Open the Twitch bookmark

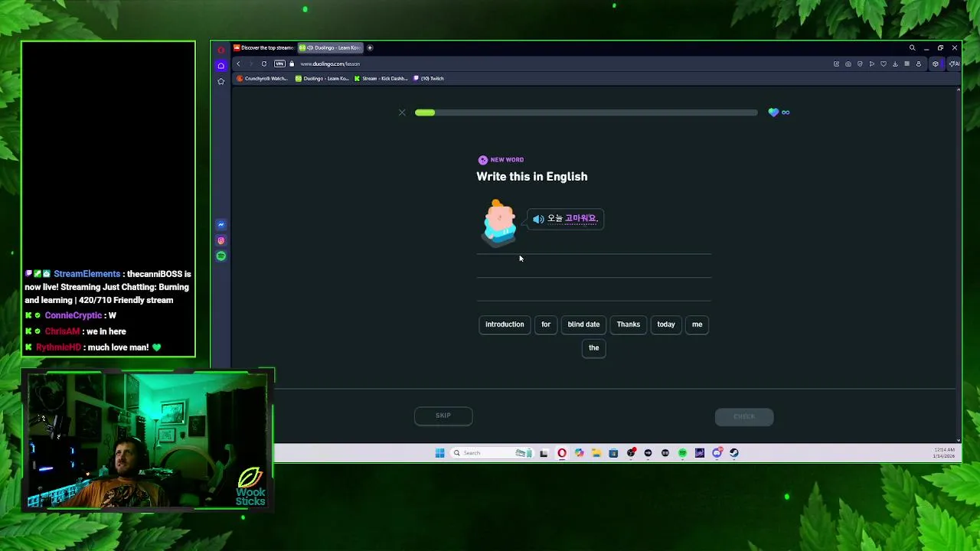[x=429, y=78]
